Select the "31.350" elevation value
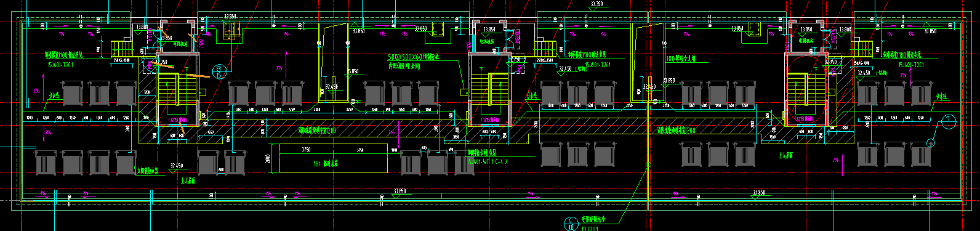 596,4
